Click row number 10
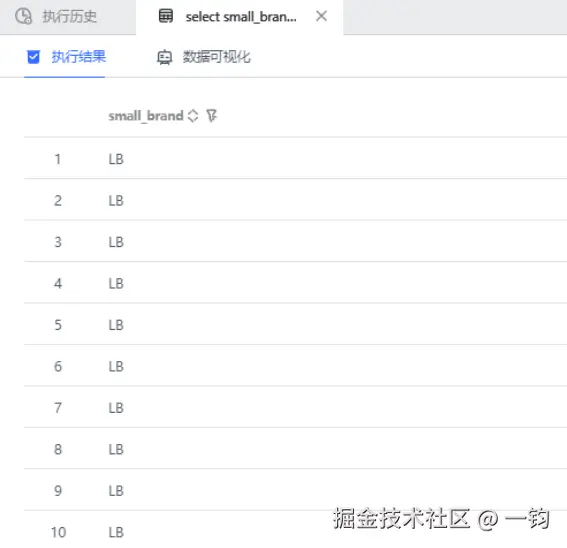 click(x=58, y=532)
